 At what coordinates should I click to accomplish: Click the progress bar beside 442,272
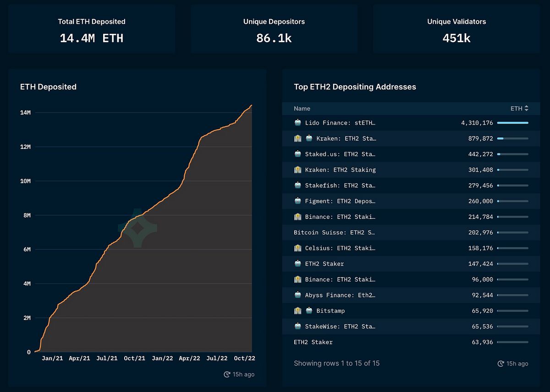[512, 154]
